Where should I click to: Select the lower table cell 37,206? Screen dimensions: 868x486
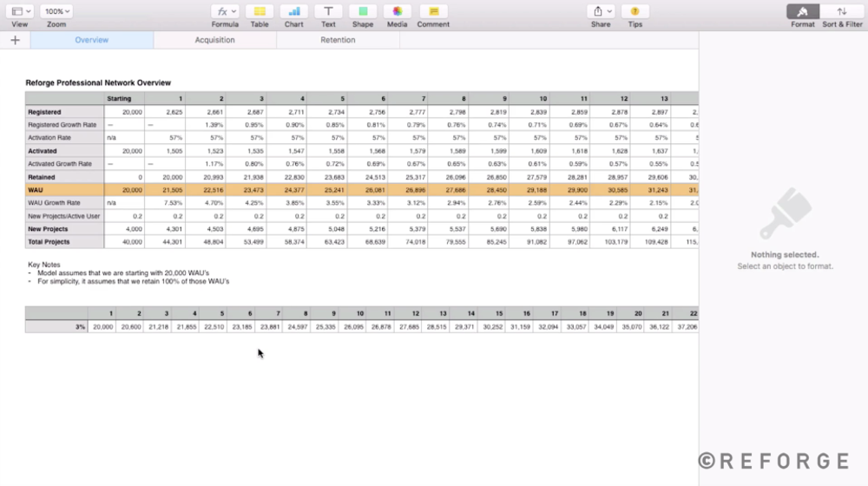pos(685,326)
